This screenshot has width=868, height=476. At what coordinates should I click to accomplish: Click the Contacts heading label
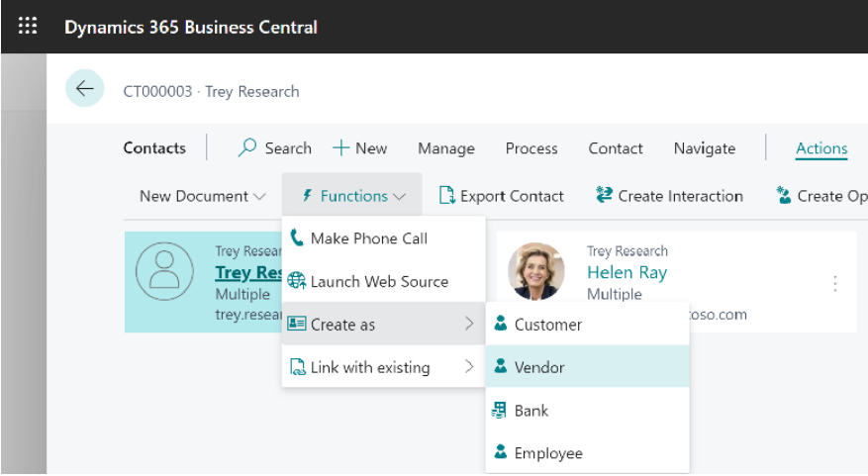[x=154, y=147]
